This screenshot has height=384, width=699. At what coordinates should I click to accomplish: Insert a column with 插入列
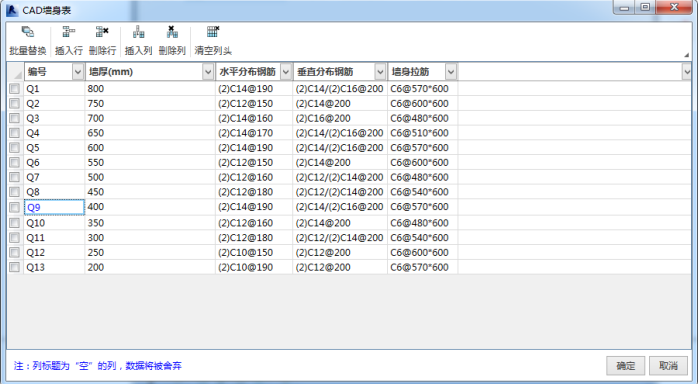click(139, 41)
